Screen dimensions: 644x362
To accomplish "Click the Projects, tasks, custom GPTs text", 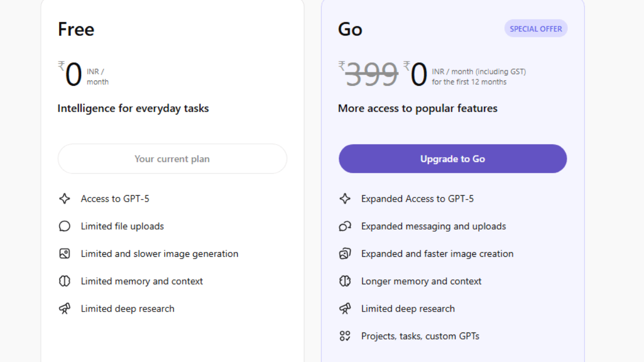I will tap(420, 336).
